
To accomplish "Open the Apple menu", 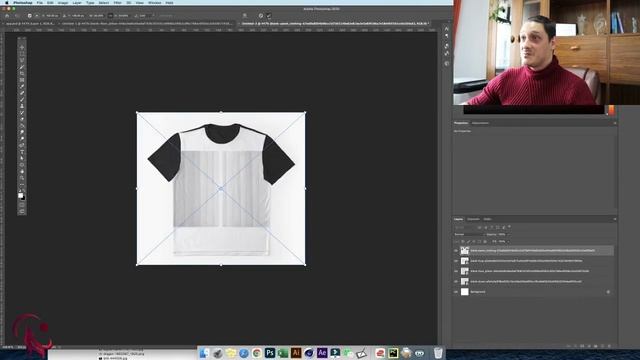I will tap(7, 2).
